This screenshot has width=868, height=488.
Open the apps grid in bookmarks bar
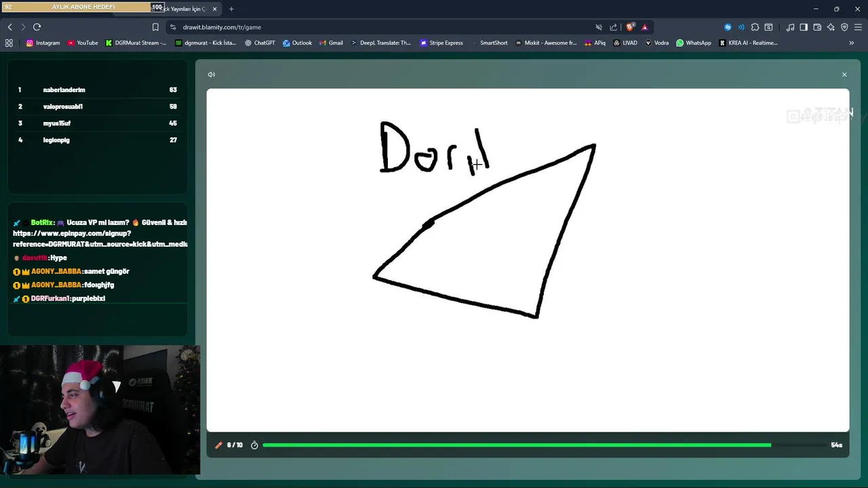[9, 43]
